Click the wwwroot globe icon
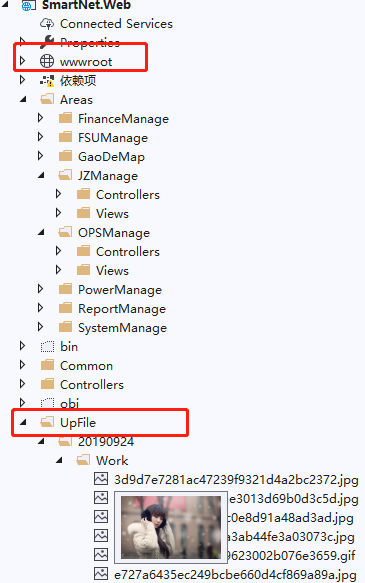365x583 pixels. coord(47,61)
